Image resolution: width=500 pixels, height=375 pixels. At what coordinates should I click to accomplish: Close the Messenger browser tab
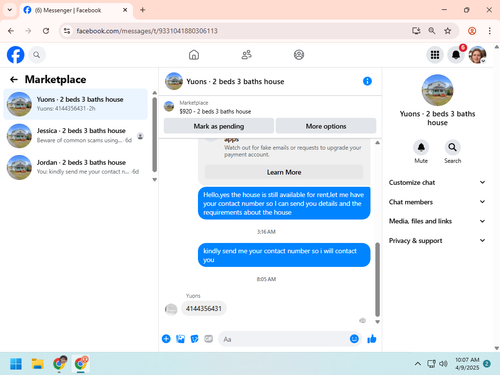coord(125,10)
